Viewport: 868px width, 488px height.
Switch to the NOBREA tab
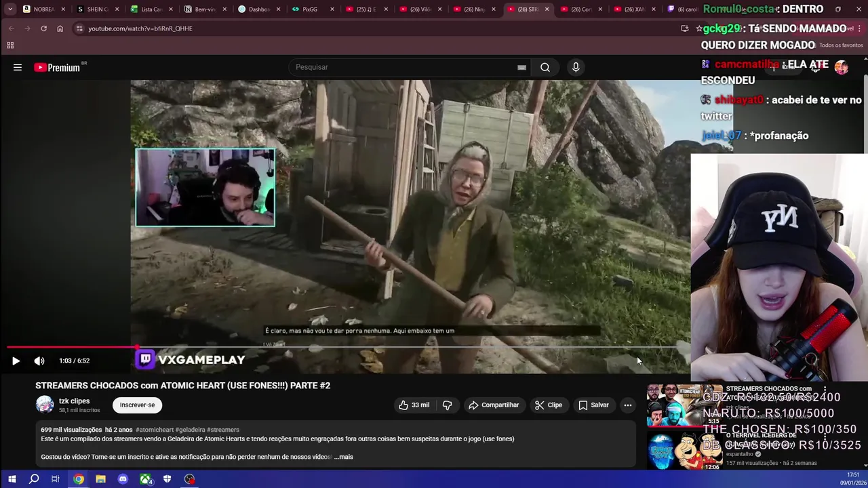click(x=44, y=9)
